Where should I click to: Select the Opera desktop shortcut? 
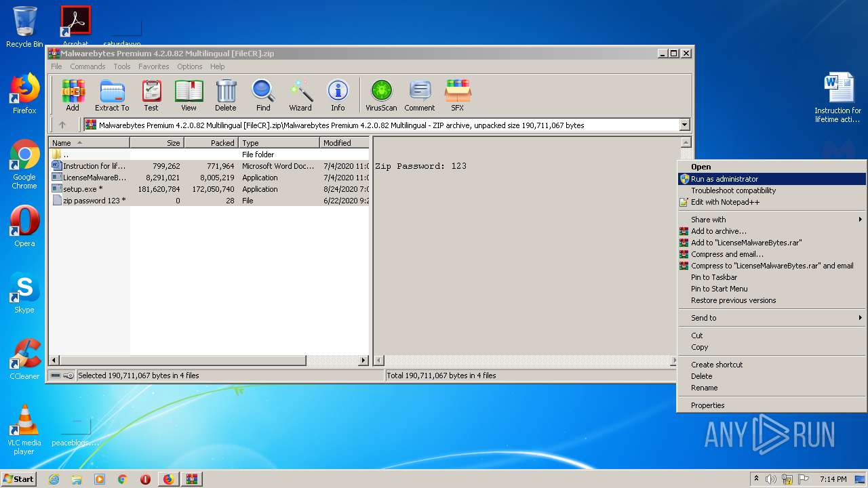click(24, 226)
